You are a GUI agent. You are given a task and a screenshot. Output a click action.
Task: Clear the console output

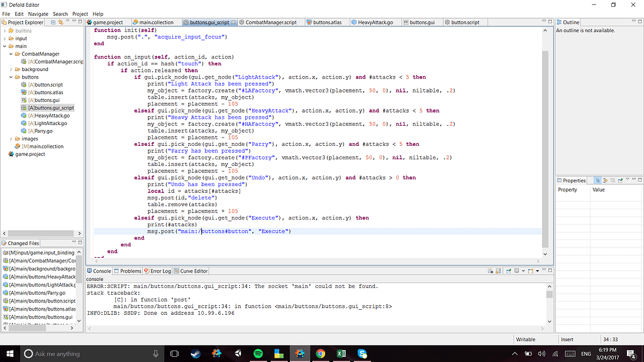coord(491,271)
